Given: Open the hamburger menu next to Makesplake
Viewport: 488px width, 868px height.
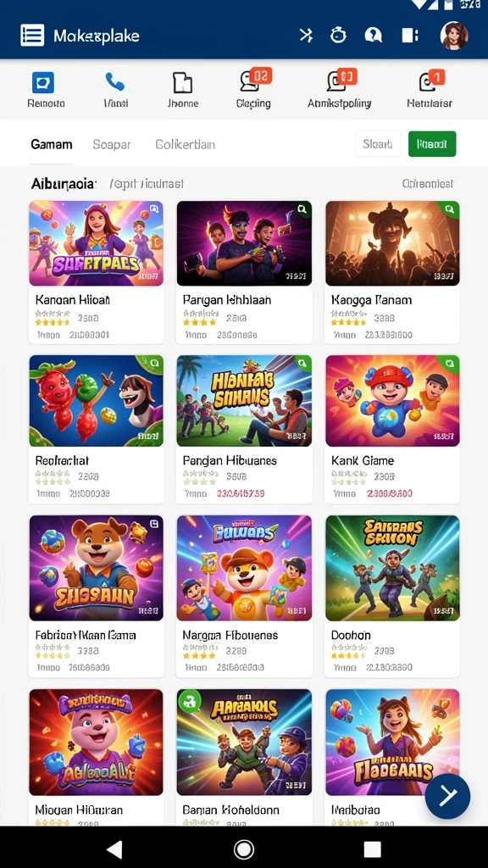Looking at the screenshot, I should tap(32, 36).
